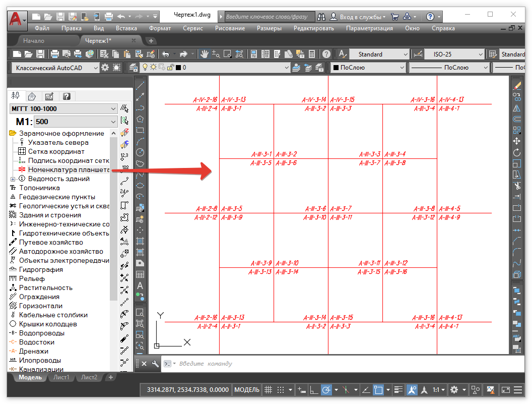Select the Circle draw tool
532x404 pixels.
click(140, 152)
